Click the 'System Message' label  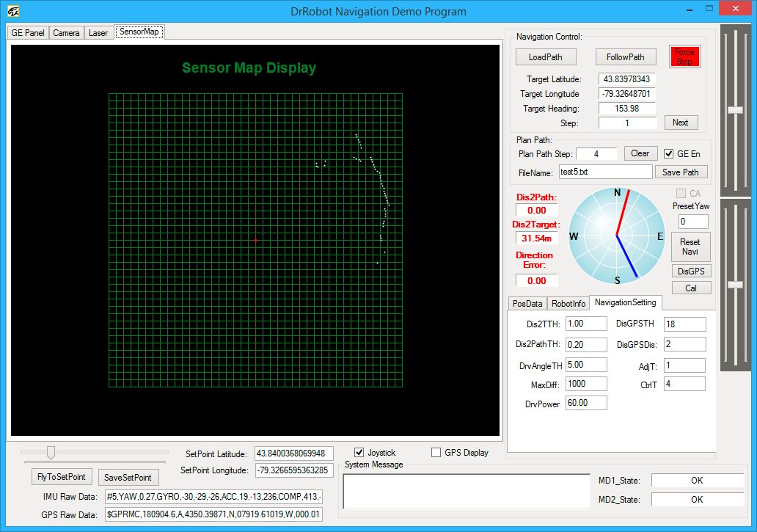373,464
